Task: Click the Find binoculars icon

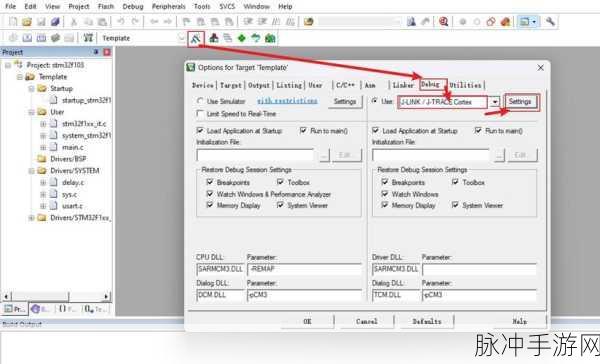Action: (x=411, y=21)
